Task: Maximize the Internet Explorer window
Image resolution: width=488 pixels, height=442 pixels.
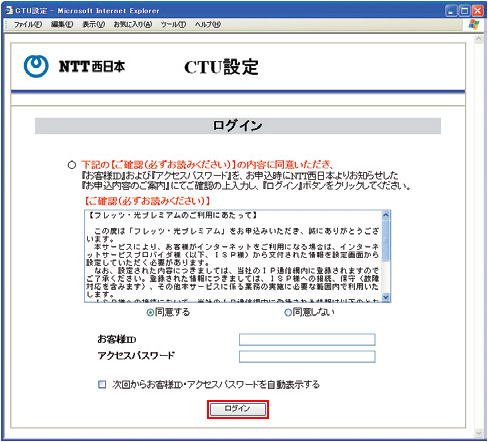Action: [x=464, y=11]
